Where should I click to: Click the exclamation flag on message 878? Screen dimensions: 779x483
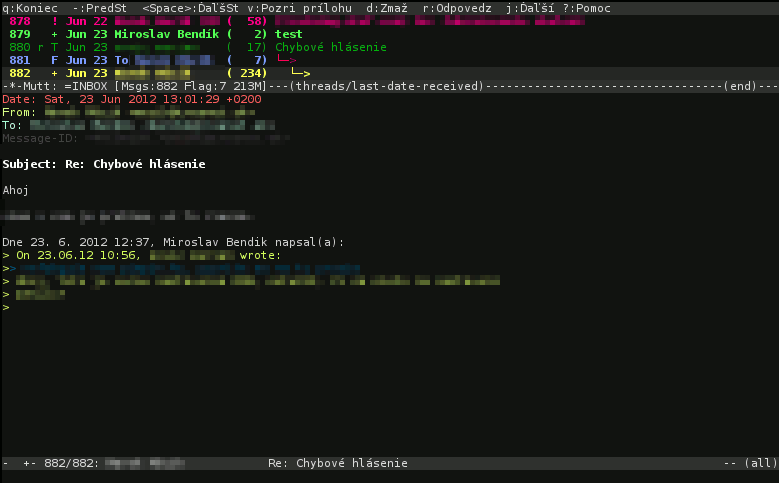(55, 21)
